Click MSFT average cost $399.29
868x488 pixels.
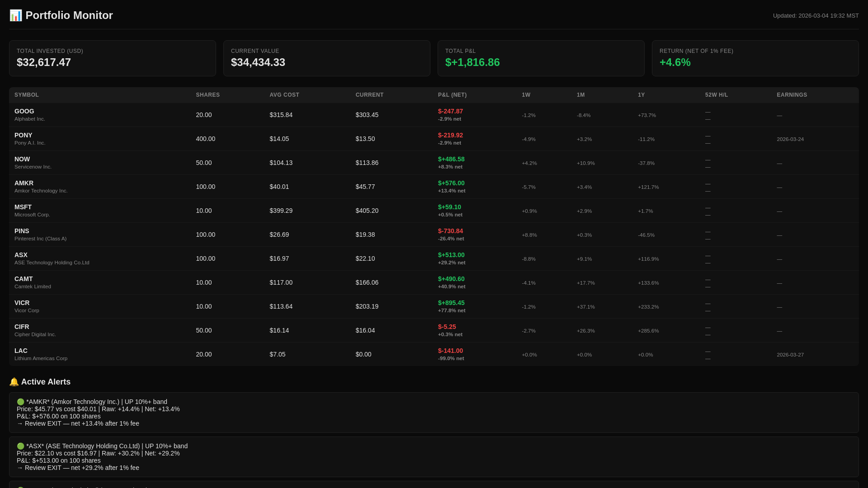(281, 211)
